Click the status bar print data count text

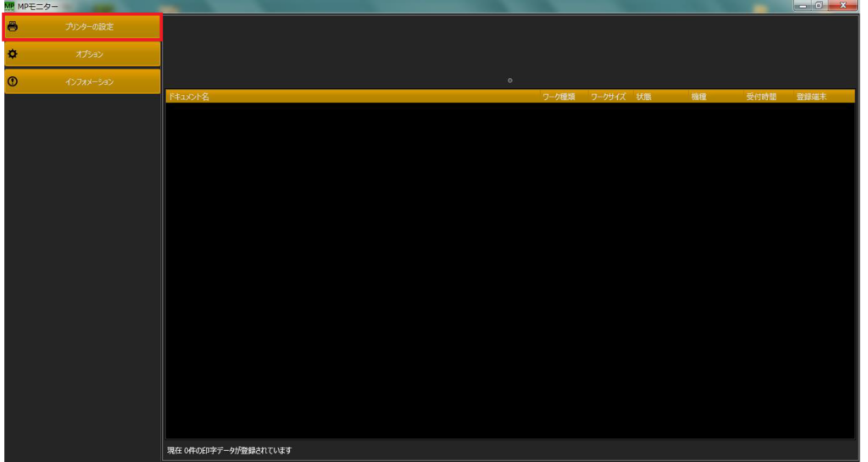tap(230, 450)
